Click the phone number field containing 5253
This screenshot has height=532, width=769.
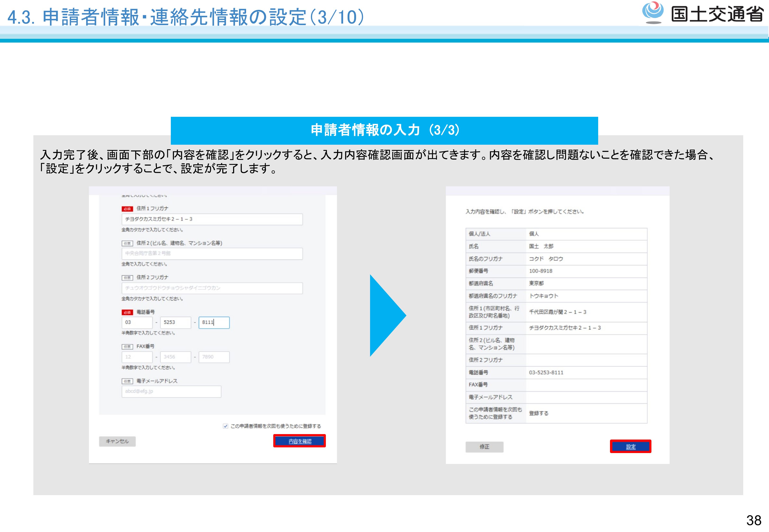pos(175,323)
